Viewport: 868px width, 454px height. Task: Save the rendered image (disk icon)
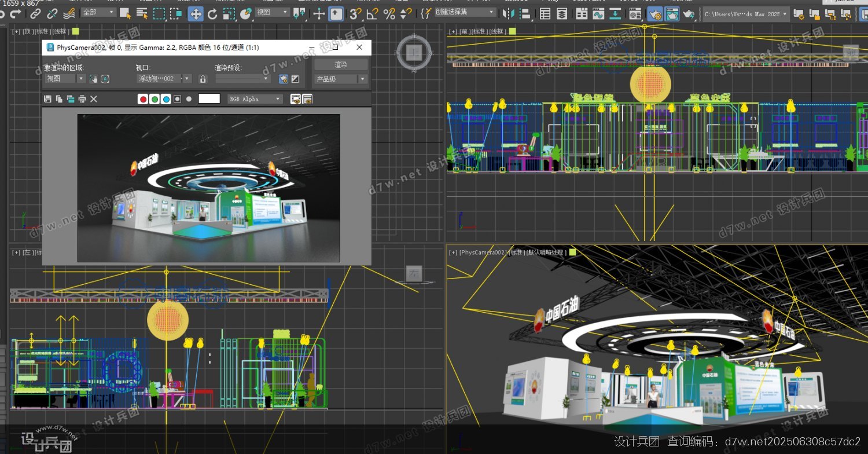tap(47, 99)
